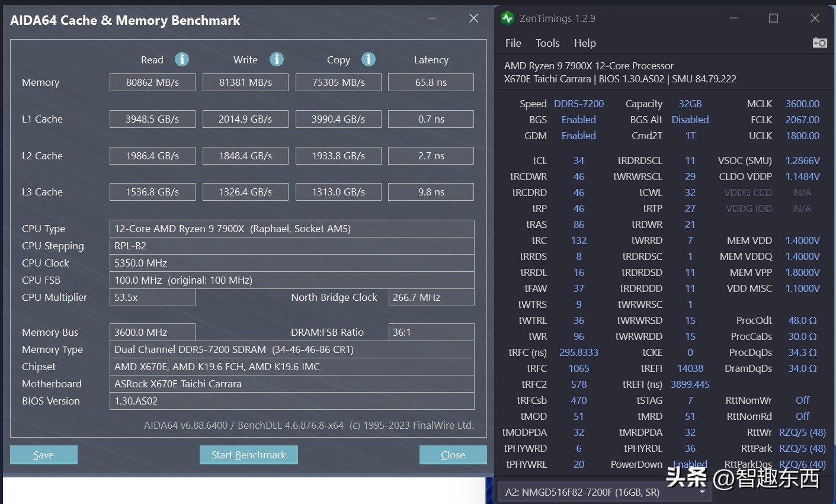Click the CPU Type information field
This screenshot has width=836, height=504.
click(292, 229)
